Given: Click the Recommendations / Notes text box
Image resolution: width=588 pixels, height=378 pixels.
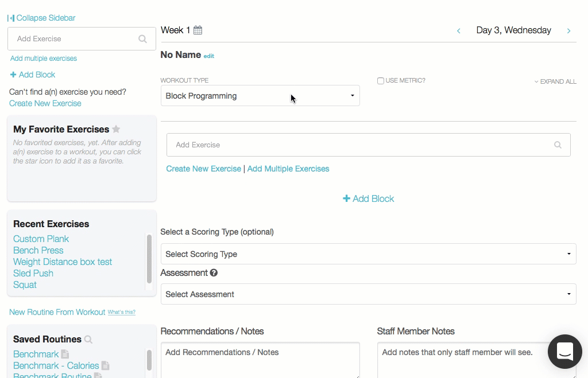Looking at the screenshot, I should (x=260, y=360).
